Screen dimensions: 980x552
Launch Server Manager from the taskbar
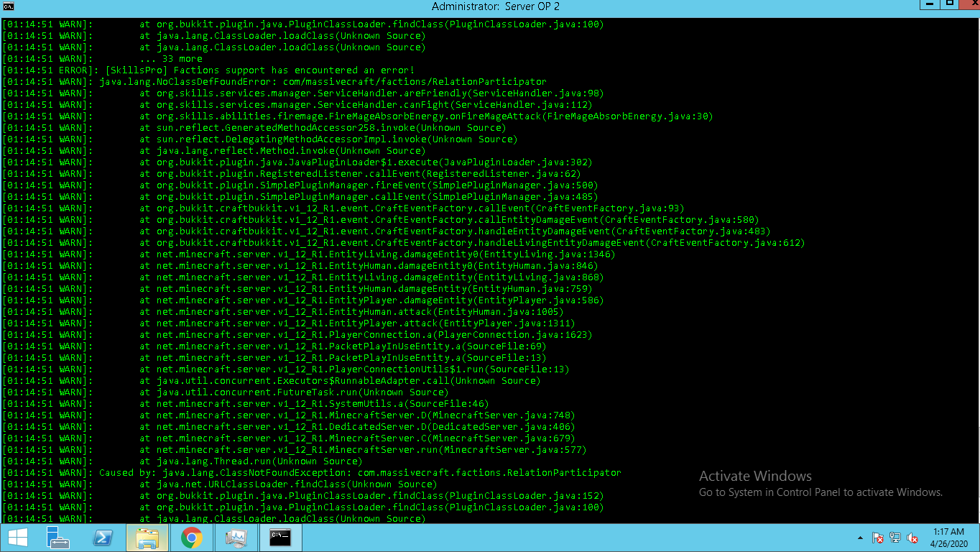[57, 537]
